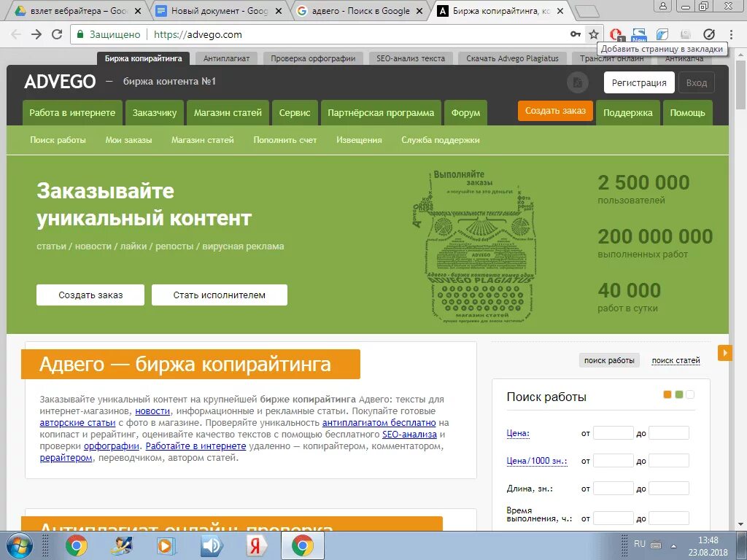Click white square in Поиск работы panel

click(690, 394)
